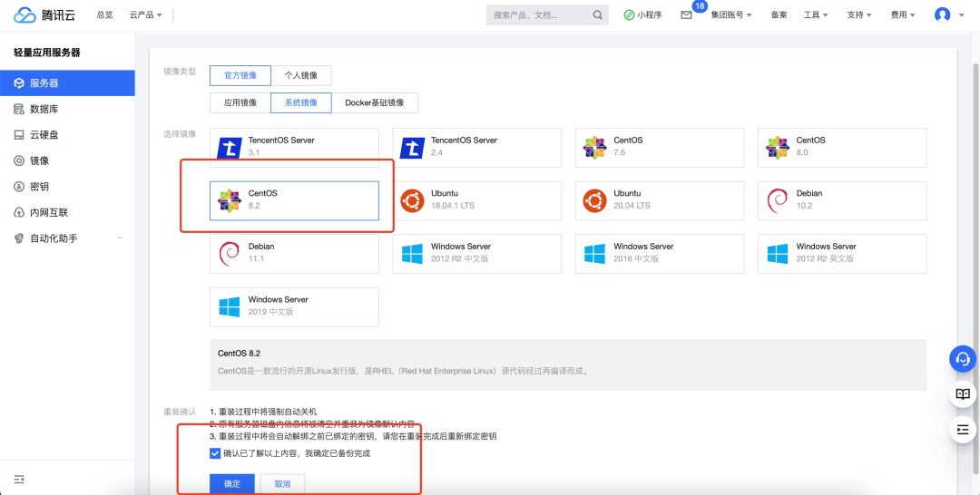The width and height of the screenshot is (980, 495).
Task: Expand the avatar dropdown arrow
Action: point(961,15)
